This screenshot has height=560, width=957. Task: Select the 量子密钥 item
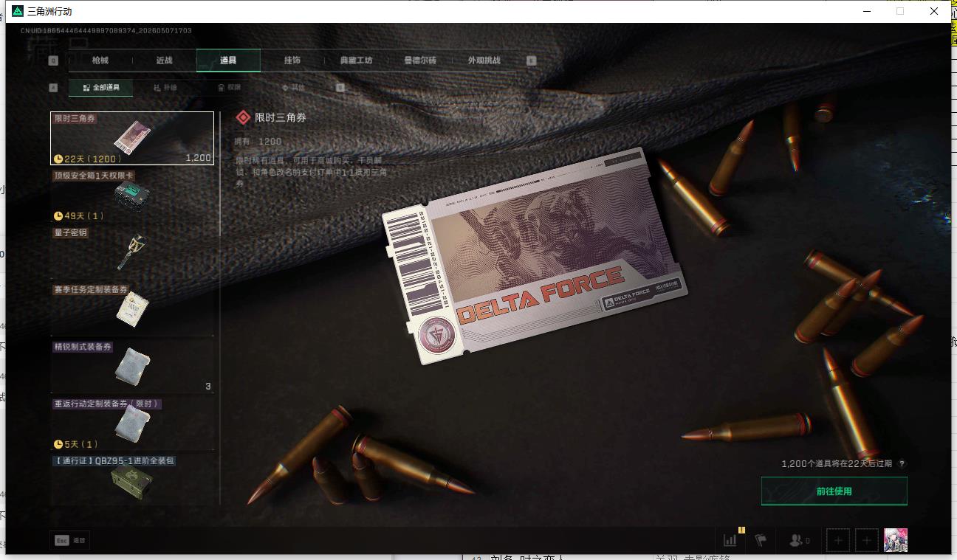[x=132, y=252]
